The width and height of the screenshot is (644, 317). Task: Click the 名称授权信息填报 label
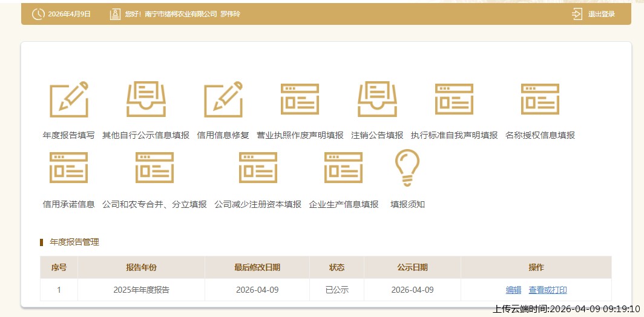click(x=540, y=135)
